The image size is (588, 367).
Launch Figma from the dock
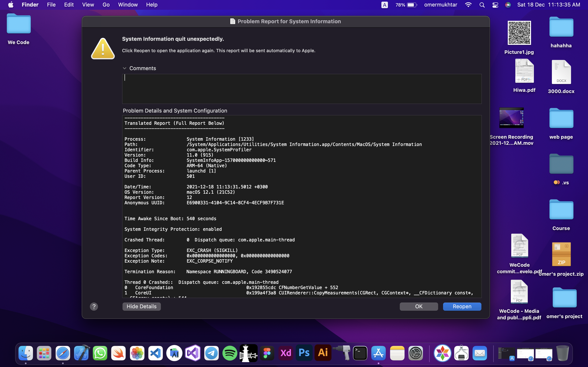(x=267, y=353)
